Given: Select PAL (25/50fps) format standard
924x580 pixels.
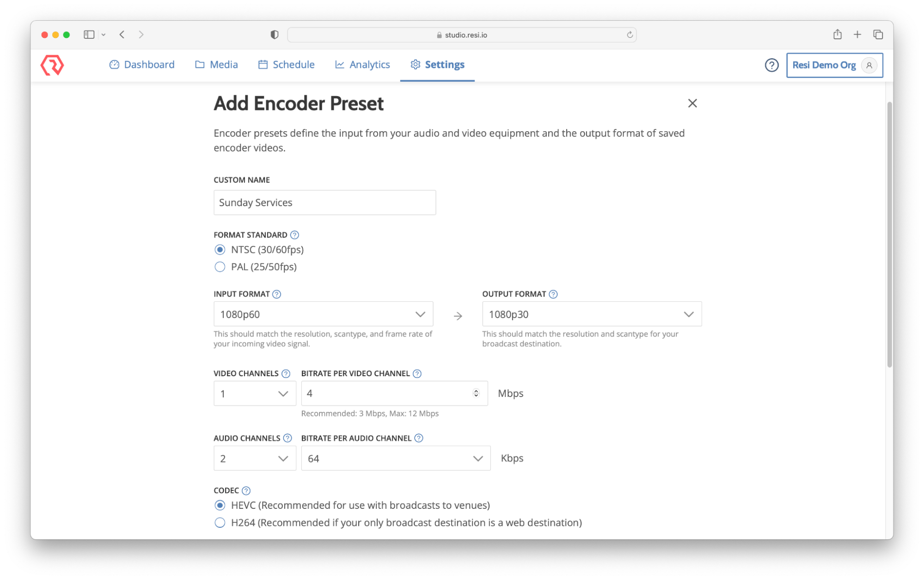Looking at the screenshot, I should (x=220, y=267).
